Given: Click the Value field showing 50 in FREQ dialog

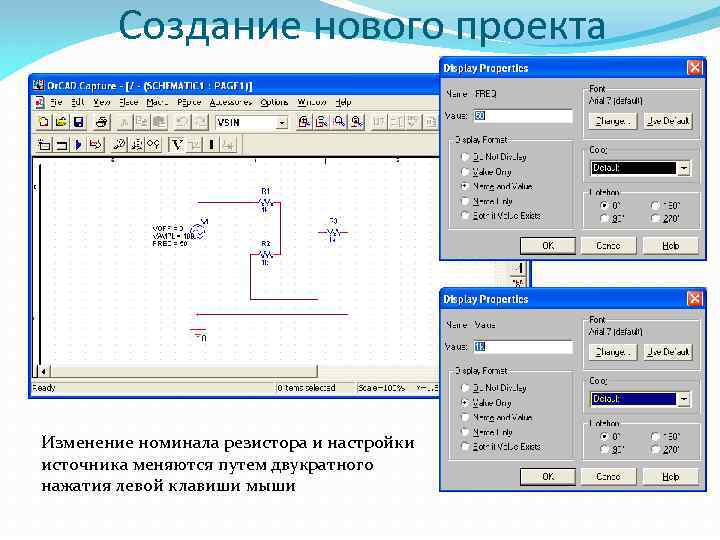Looking at the screenshot, I should (x=523, y=116).
